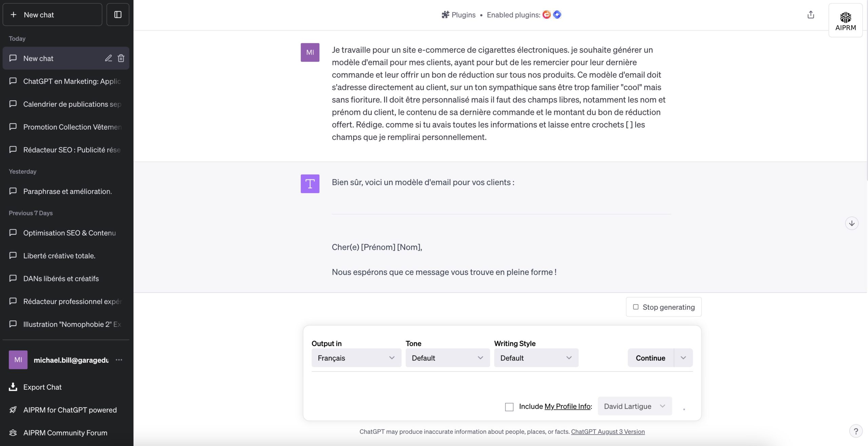This screenshot has width=868, height=446.
Task: Click the help question mark icon
Action: click(856, 431)
